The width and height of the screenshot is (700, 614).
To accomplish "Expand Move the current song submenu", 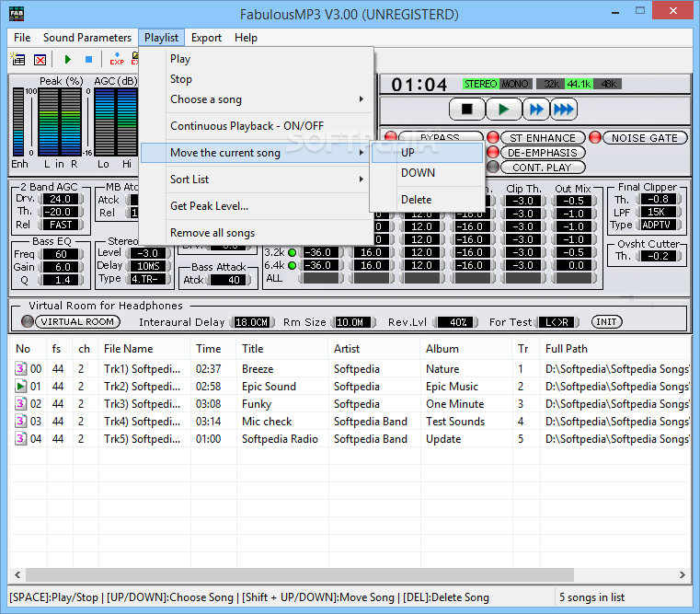I will click(x=257, y=153).
